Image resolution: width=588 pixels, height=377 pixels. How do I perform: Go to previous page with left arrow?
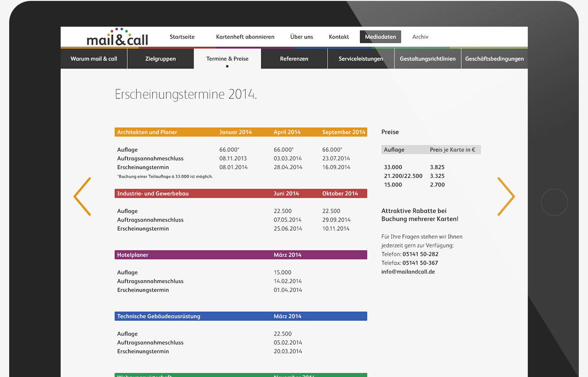[x=82, y=196]
